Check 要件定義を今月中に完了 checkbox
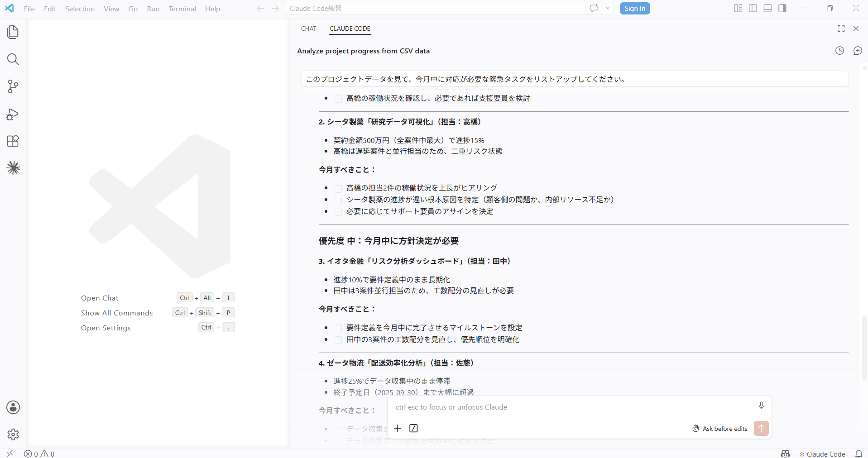The image size is (868, 458). pyautogui.click(x=338, y=328)
